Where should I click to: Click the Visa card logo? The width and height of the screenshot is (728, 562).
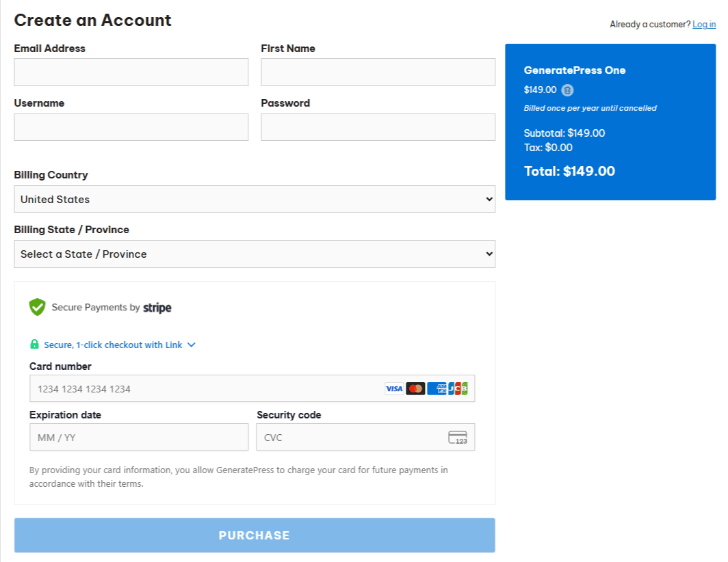pyautogui.click(x=394, y=389)
